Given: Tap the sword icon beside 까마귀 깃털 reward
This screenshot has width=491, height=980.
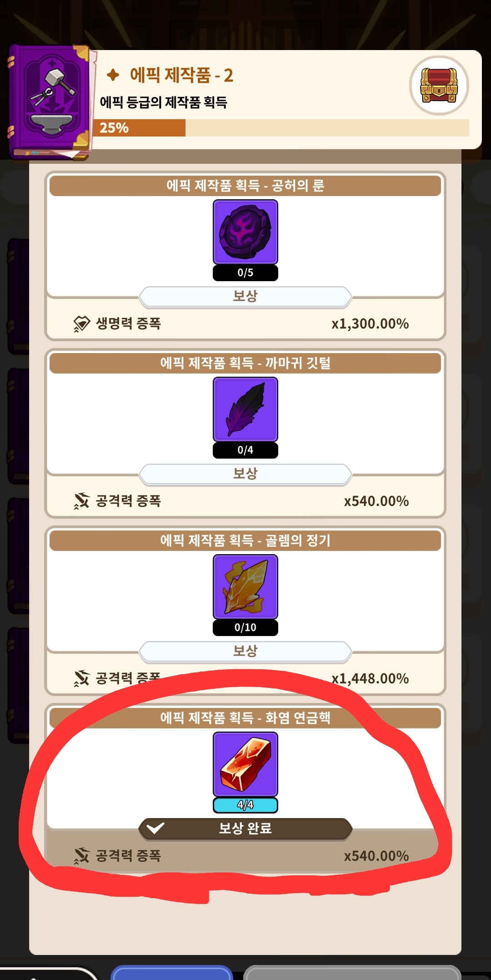Looking at the screenshot, I should click(82, 501).
